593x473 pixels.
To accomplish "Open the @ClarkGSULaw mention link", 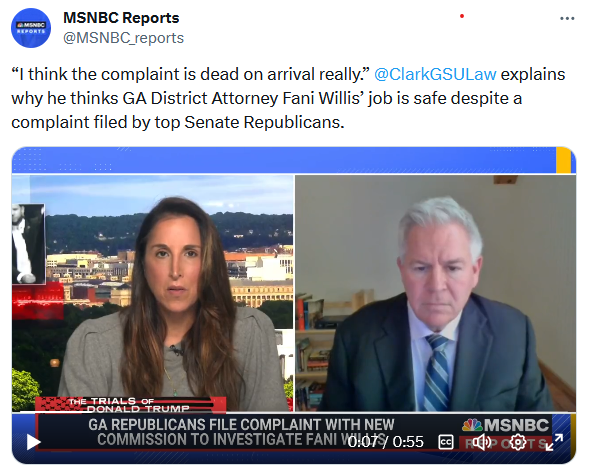I will pos(435,74).
